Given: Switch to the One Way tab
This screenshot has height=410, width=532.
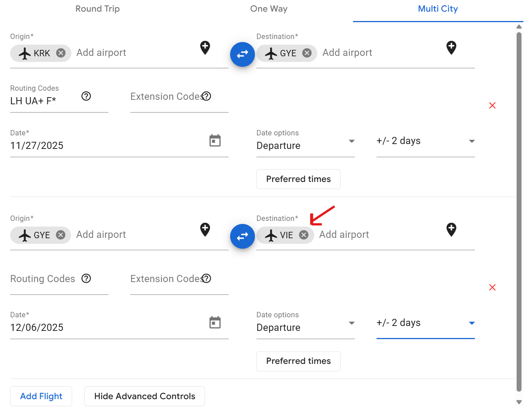Looking at the screenshot, I should pyautogui.click(x=269, y=9).
